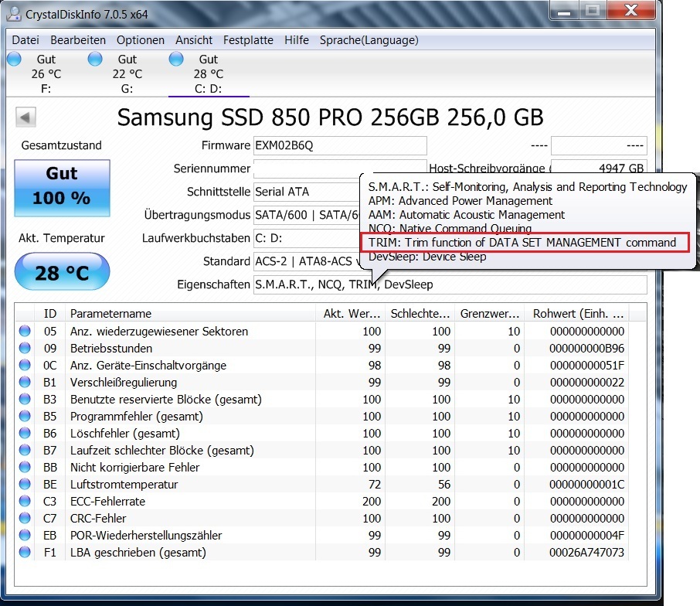The height and width of the screenshot is (606, 700).
Task: Click status dot of Verschleißregulierung row
Action: click(25, 382)
